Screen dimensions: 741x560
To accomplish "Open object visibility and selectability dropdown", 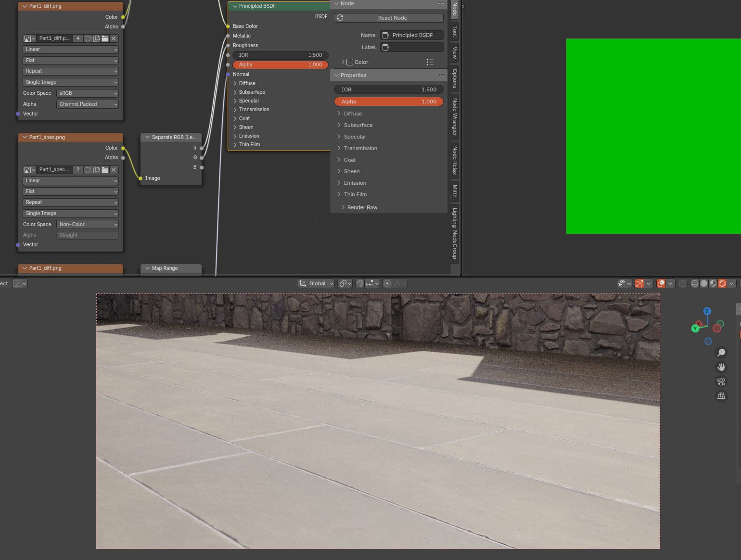I will pyautogui.click(x=624, y=283).
